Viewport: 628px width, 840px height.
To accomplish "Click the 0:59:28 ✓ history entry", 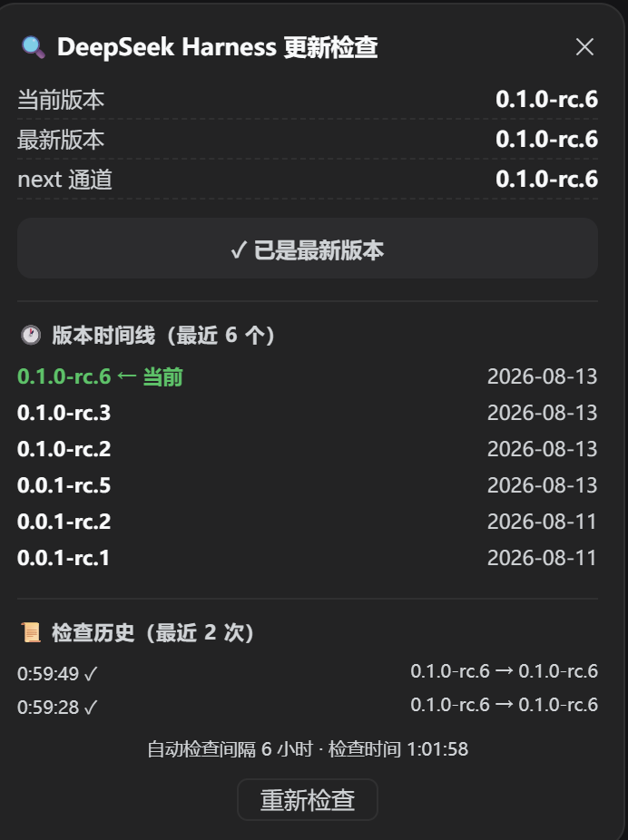I will coord(57,708).
